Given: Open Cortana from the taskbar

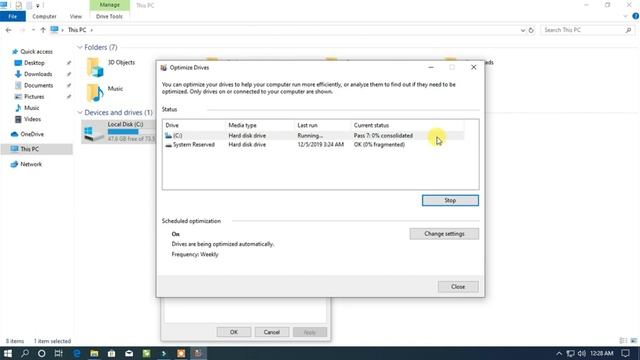Looking at the screenshot, I should point(41,353).
